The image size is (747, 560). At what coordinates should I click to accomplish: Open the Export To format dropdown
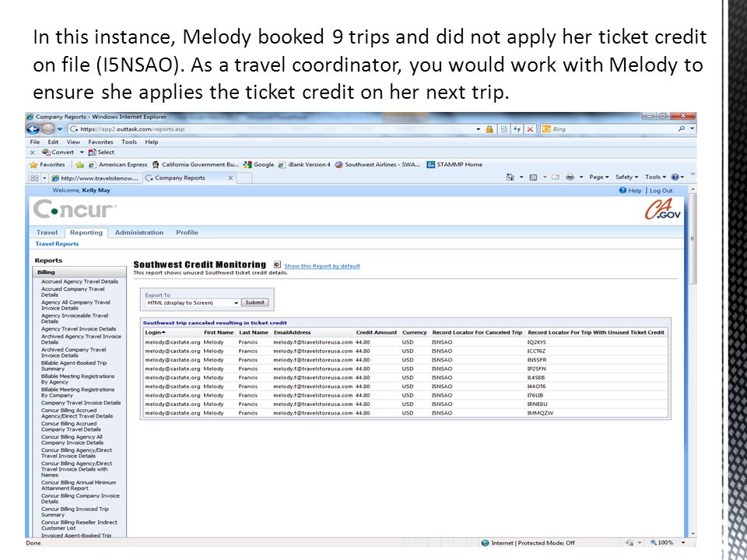[x=192, y=303]
